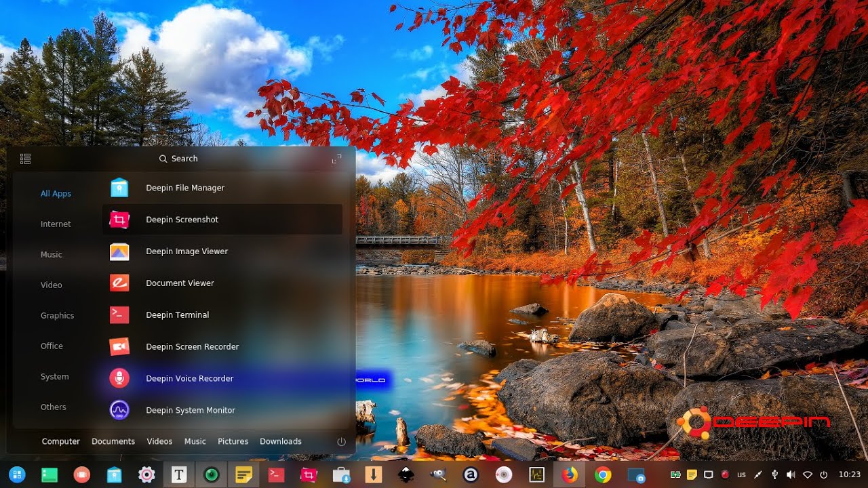Click the green battery tray indicator
The image size is (868, 488).
pyautogui.click(x=676, y=475)
